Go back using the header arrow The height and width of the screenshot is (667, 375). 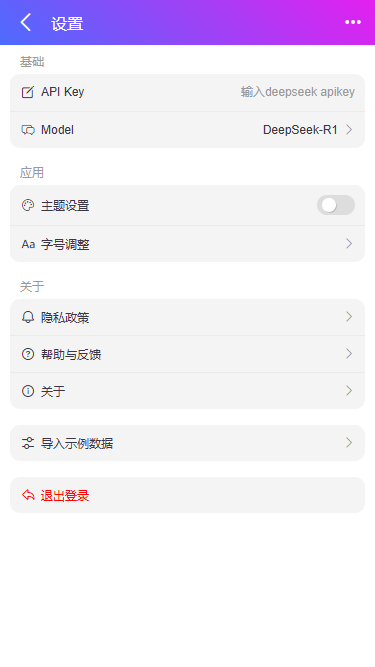[x=26, y=22]
